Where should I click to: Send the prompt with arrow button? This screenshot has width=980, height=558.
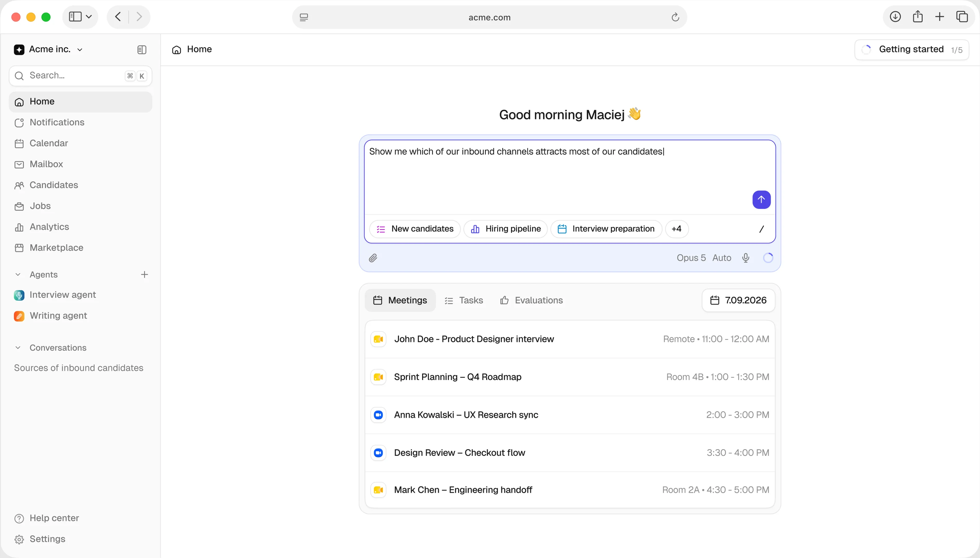pyautogui.click(x=761, y=199)
